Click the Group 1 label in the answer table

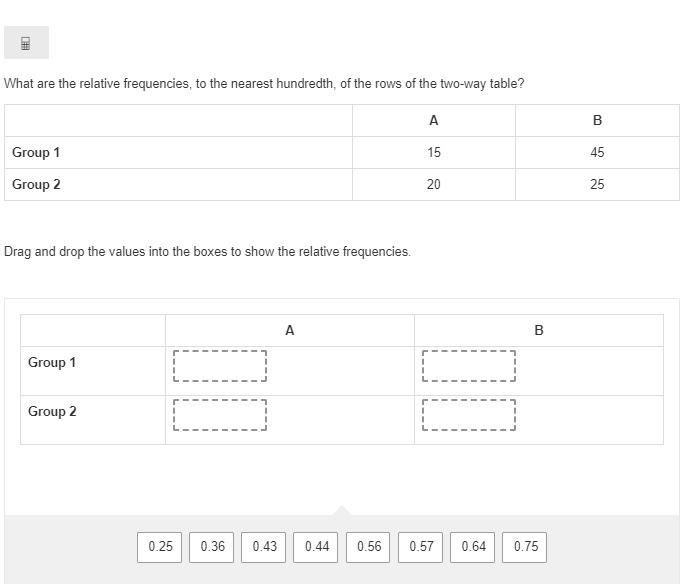[x=52, y=362]
